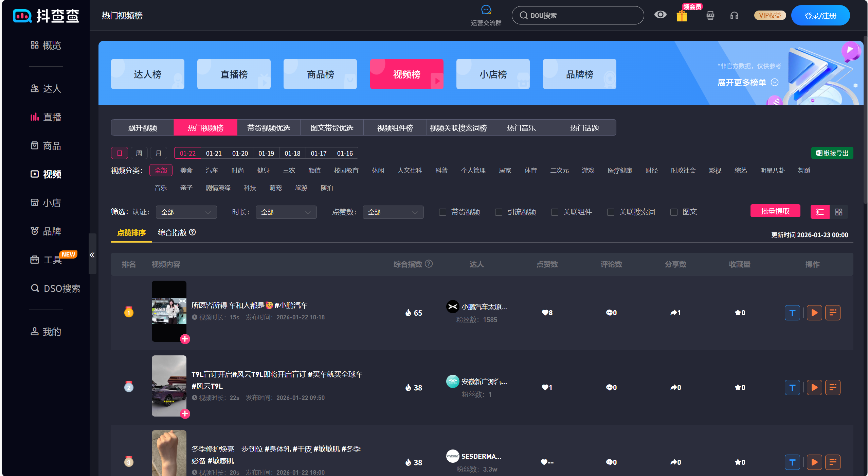Switch to grid card view icon

[x=839, y=212]
